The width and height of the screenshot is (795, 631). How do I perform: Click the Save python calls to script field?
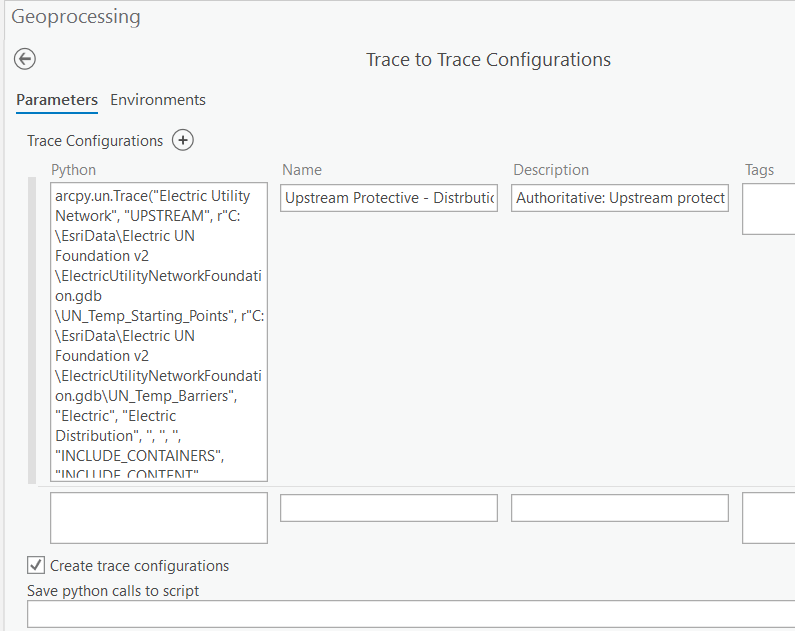pyautogui.click(x=411, y=614)
